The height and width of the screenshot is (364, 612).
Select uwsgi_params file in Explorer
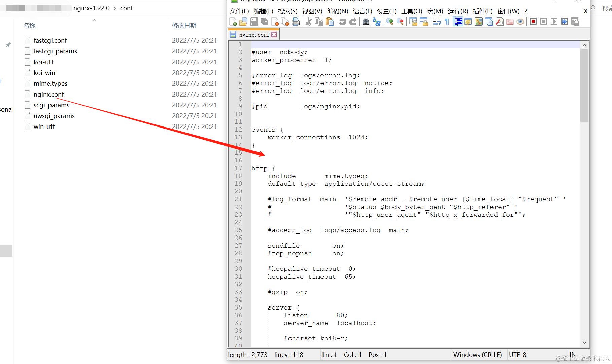tap(54, 116)
